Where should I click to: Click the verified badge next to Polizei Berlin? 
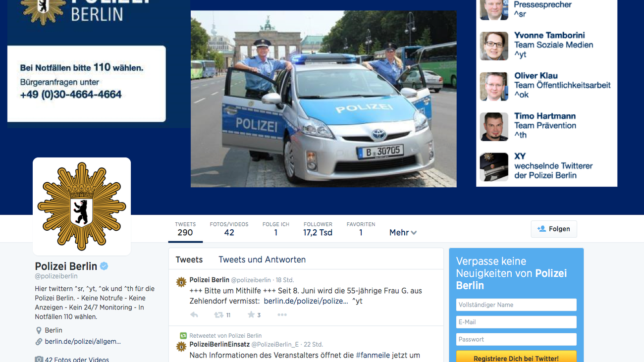pyautogui.click(x=104, y=266)
